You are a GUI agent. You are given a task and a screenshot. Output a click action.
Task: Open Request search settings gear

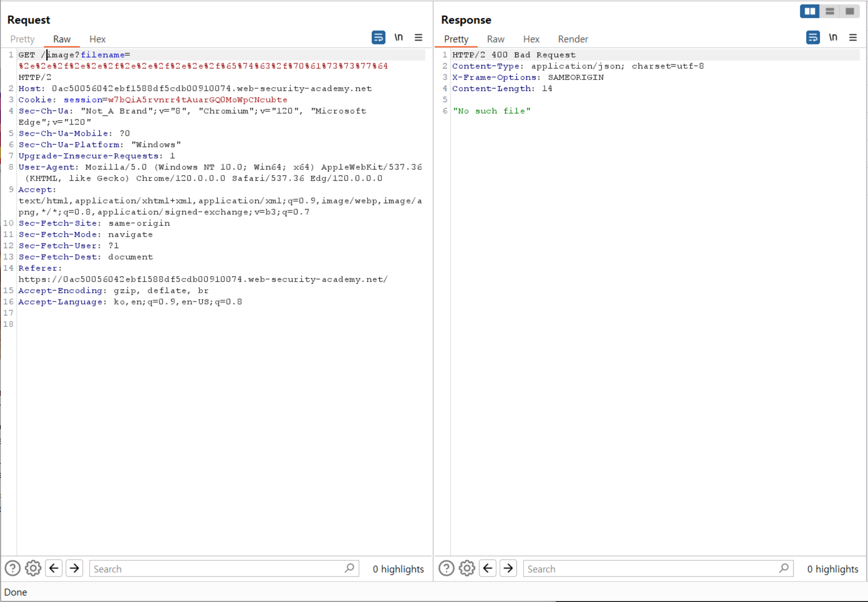coord(33,568)
